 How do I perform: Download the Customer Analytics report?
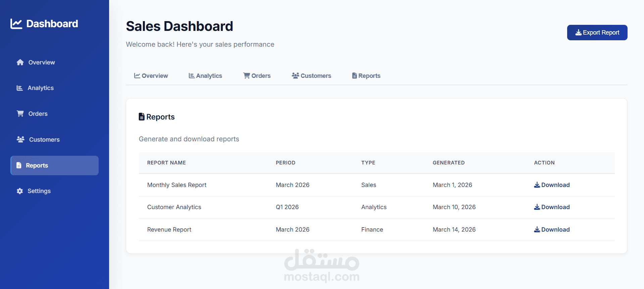point(552,207)
